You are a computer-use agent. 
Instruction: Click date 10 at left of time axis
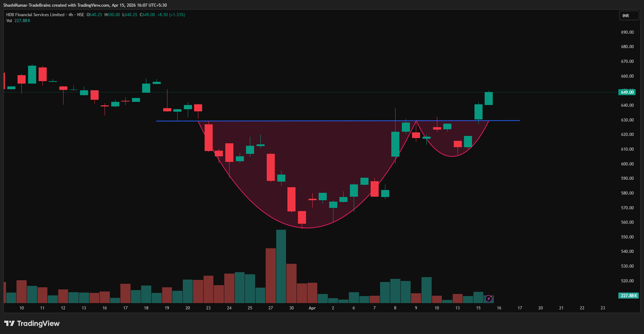click(x=22, y=308)
